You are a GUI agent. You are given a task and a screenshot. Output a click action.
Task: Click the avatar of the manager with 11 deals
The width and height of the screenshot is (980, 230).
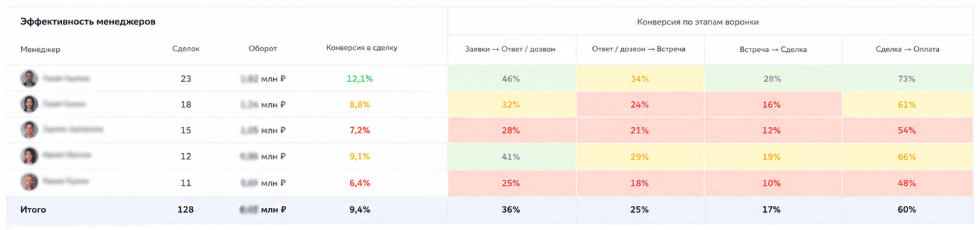(x=29, y=182)
